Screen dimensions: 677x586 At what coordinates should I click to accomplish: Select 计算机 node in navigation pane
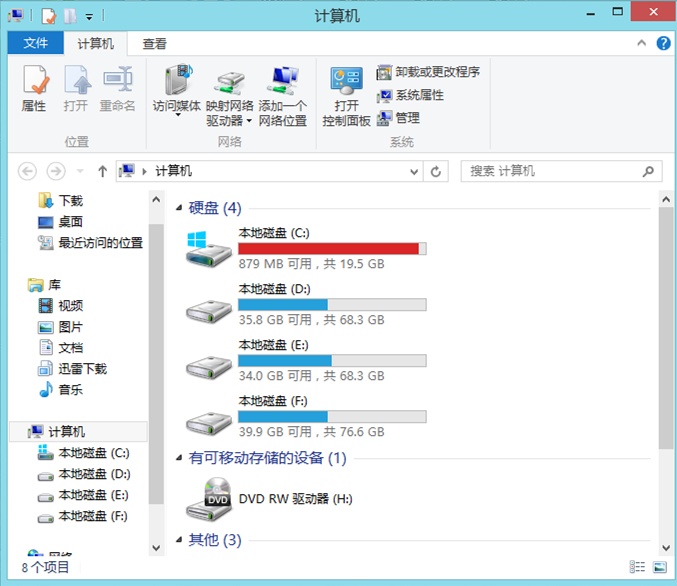coord(78,431)
